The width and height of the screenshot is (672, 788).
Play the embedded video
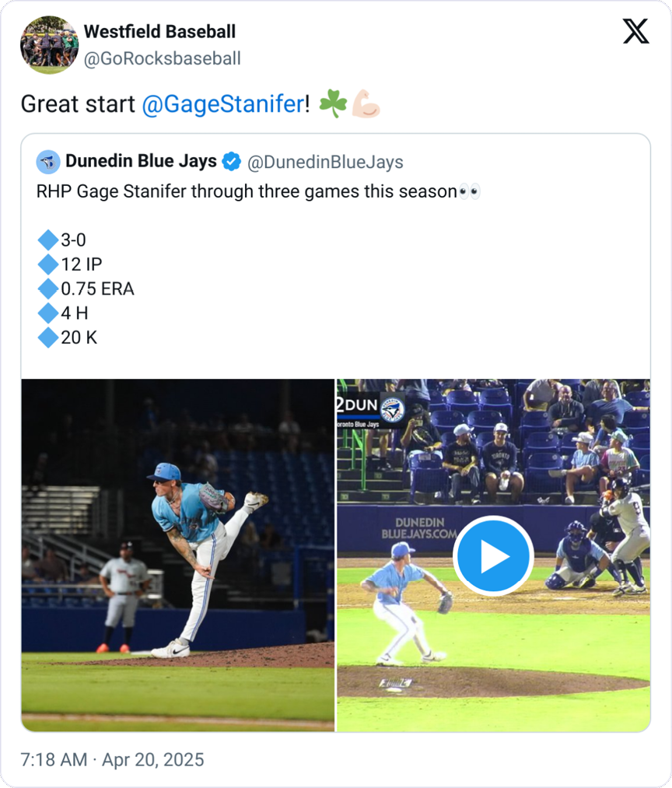[492, 556]
